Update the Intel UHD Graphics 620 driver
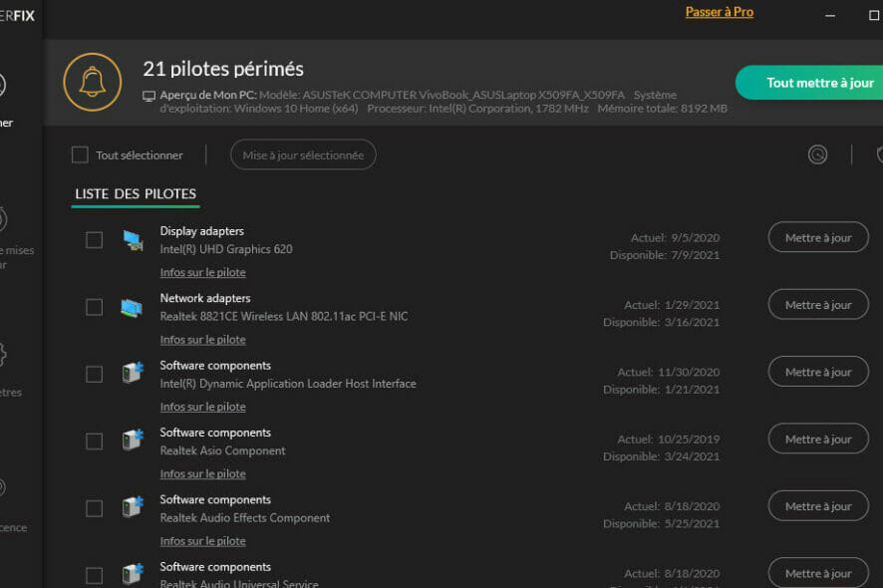The height and width of the screenshot is (588, 883). [x=818, y=237]
